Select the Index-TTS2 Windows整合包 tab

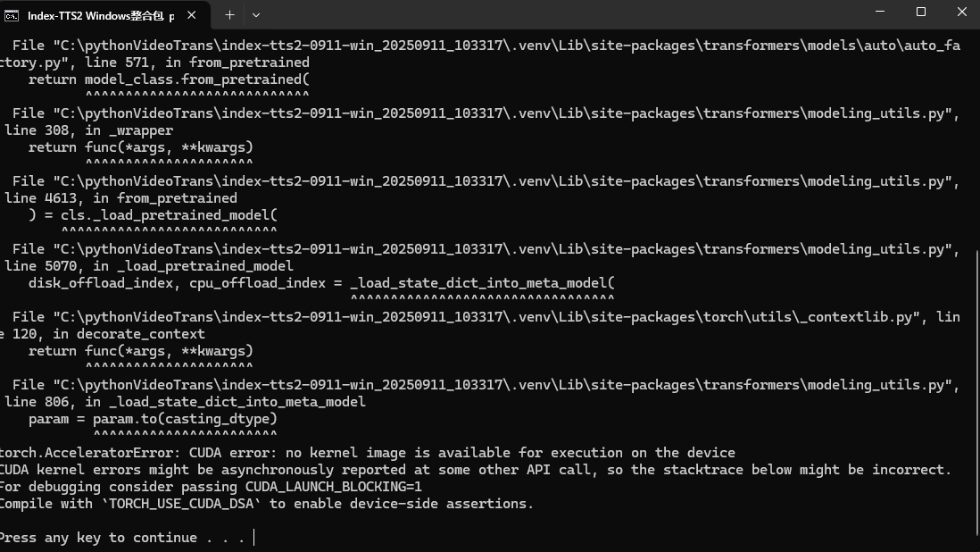coord(100,15)
